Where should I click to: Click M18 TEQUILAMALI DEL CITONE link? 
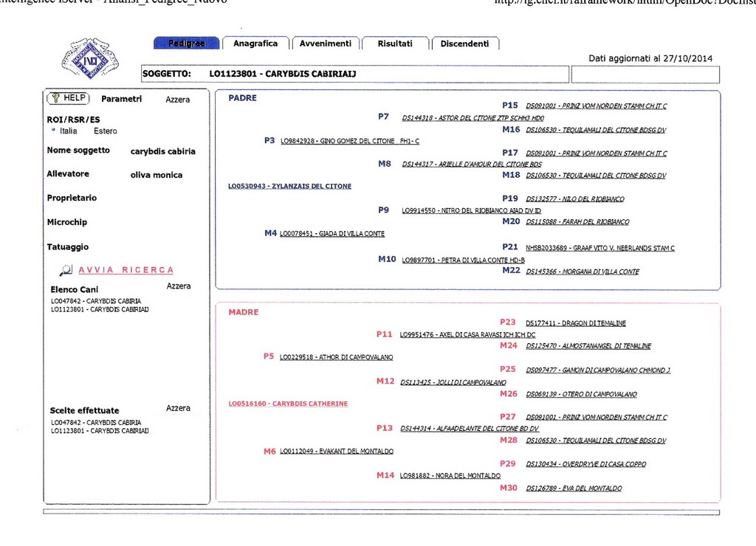click(596, 176)
